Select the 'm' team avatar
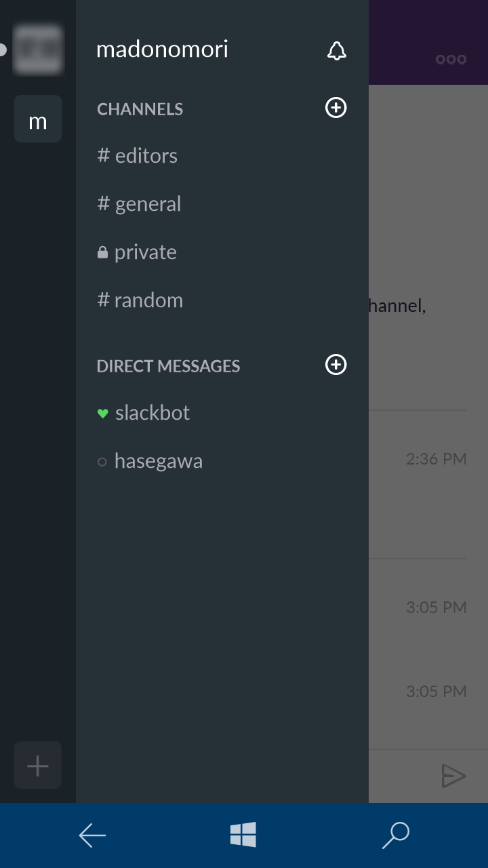Image resolution: width=488 pixels, height=868 pixels. point(38,119)
